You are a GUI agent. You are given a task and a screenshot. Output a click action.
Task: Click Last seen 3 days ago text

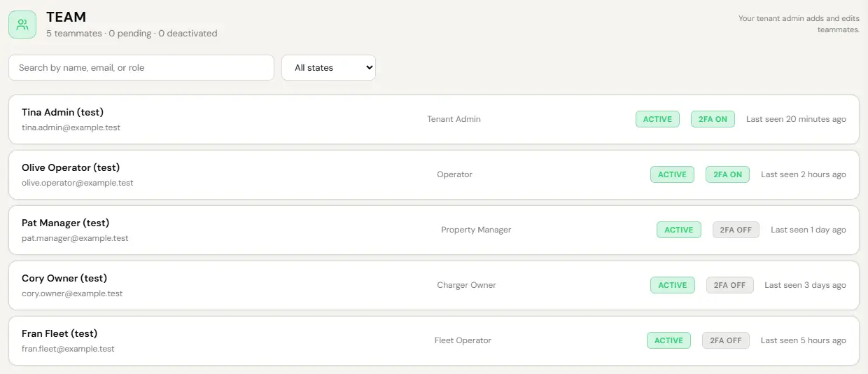coord(805,285)
